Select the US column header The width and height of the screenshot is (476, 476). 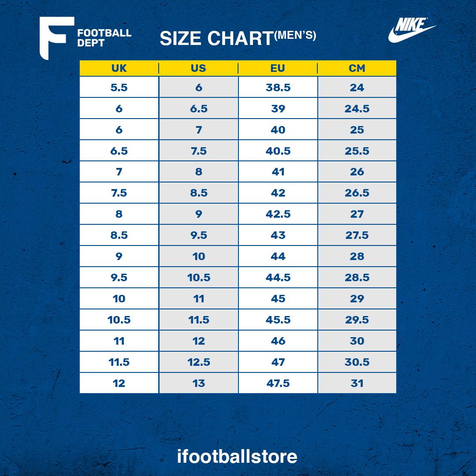click(198, 68)
